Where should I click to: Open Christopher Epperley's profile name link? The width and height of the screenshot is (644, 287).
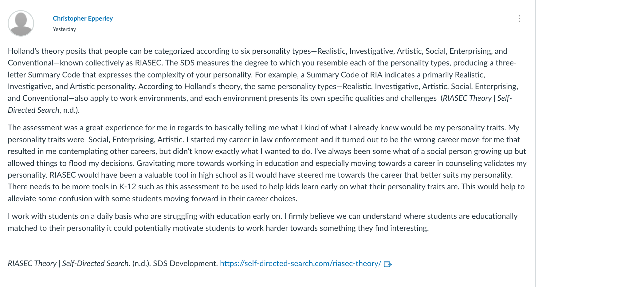coord(83,18)
